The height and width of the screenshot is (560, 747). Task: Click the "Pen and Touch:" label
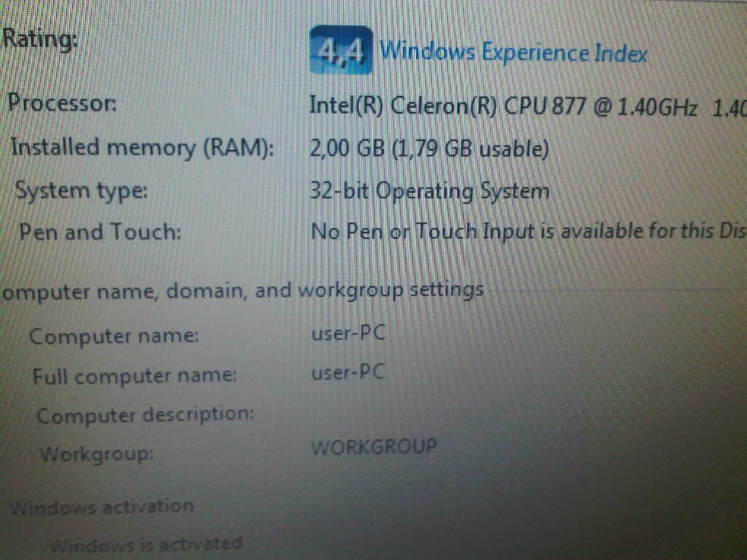[x=101, y=233]
